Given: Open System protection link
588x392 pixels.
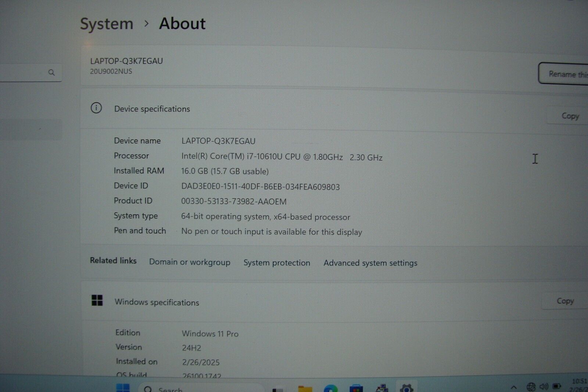Looking at the screenshot, I should coord(277,263).
